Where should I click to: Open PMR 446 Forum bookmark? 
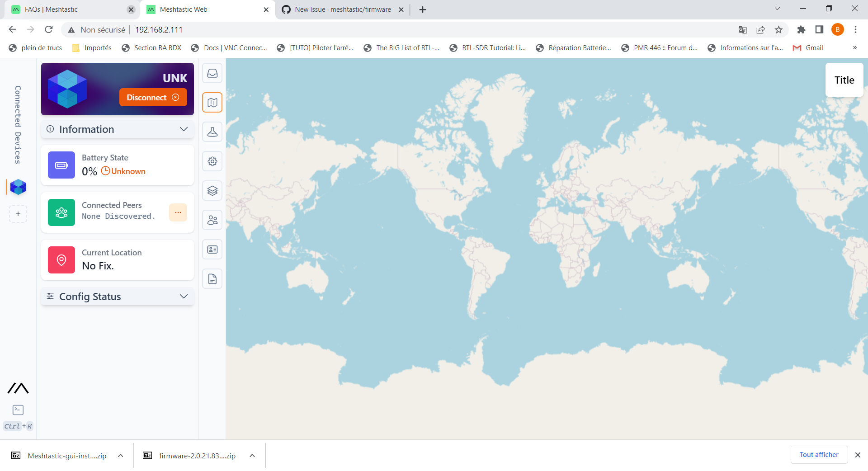[x=660, y=48]
